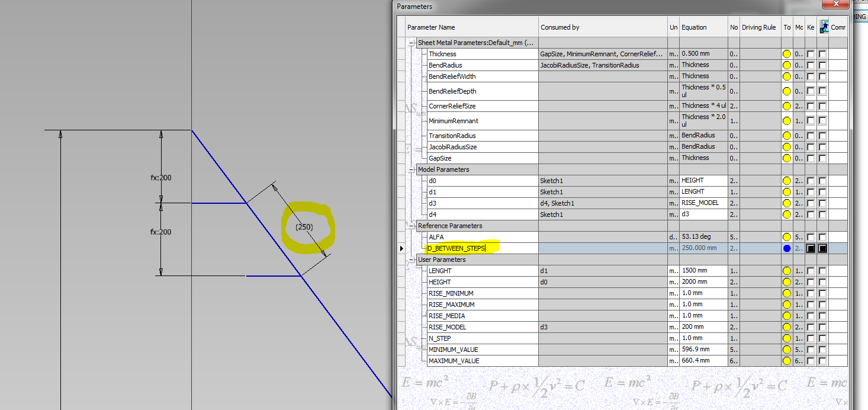Click the Driving Rule column header
This screenshot has height=410, width=868.
pyautogui.click(x=760, y=27)
